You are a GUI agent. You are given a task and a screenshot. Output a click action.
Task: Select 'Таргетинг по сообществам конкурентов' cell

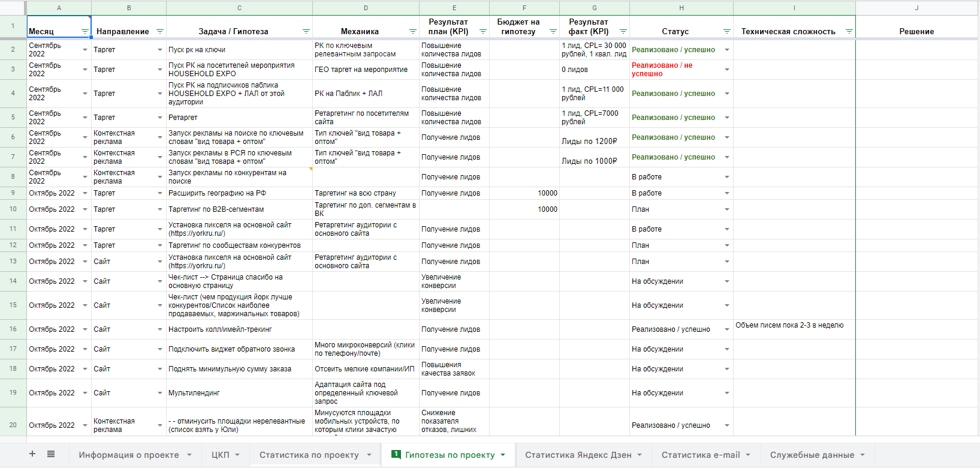coord(239,245)
